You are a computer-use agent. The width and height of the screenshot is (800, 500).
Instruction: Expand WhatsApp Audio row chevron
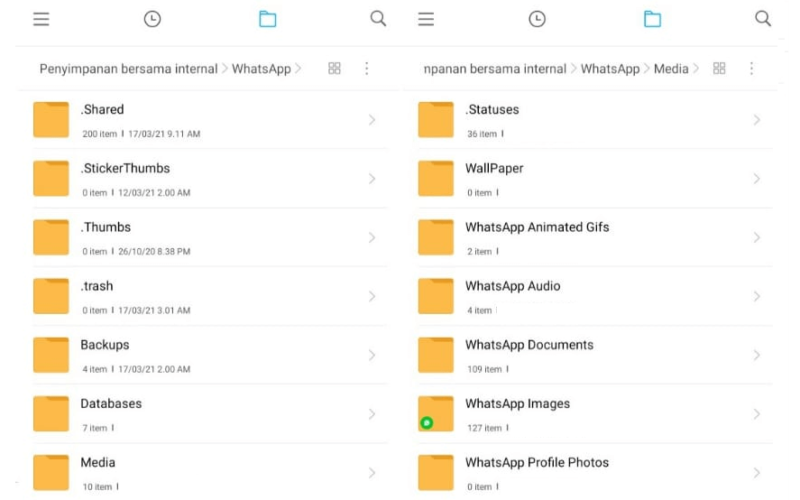click(757, 296)
